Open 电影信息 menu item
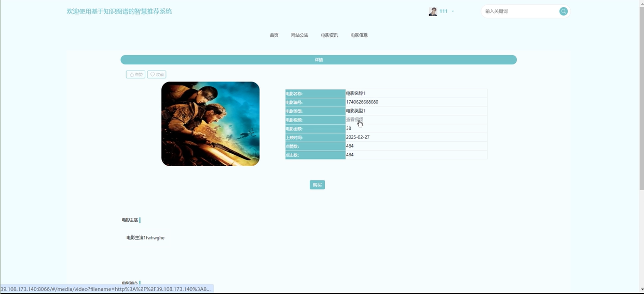The height and width of the screenshot is (294, 644). tap(359, 35)
